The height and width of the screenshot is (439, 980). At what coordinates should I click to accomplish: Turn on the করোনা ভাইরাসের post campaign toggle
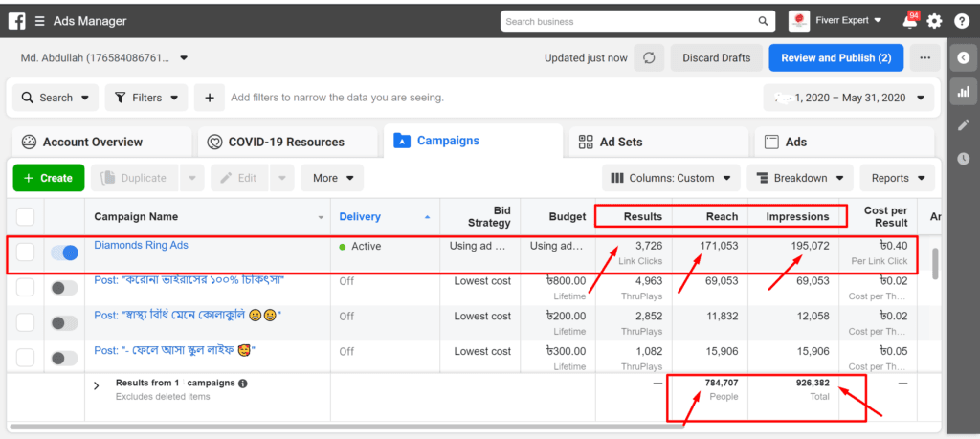click(65, 288)
